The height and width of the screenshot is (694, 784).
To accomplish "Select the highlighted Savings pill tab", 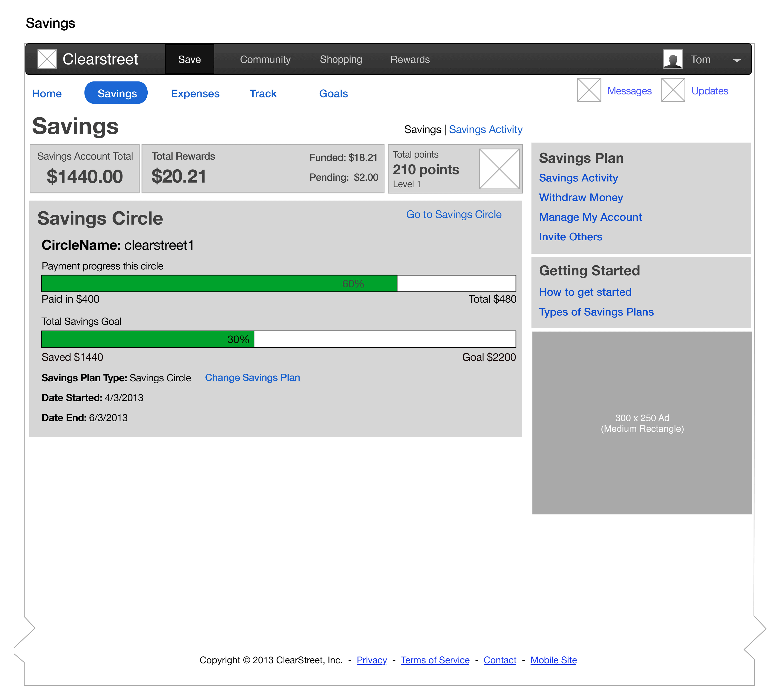I will pyautogui.click(x=116, y=92).
